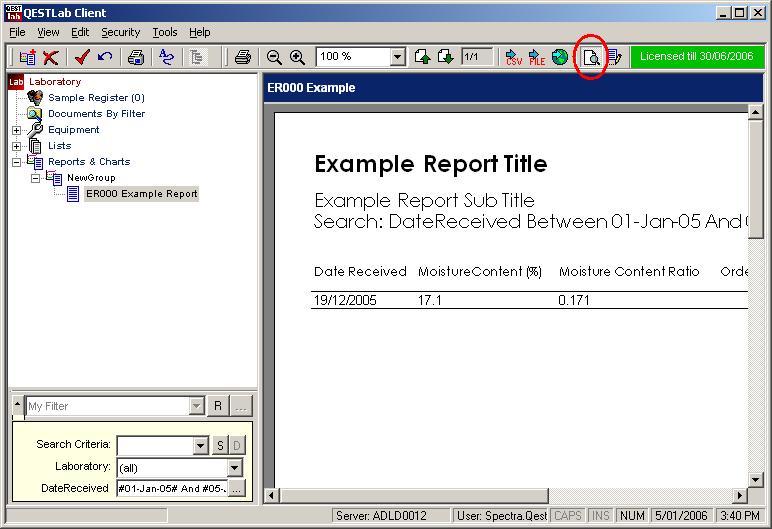Click the zoom in magnifier icon
This screenshot has width=772, height=529.
[x=297, y=57]
